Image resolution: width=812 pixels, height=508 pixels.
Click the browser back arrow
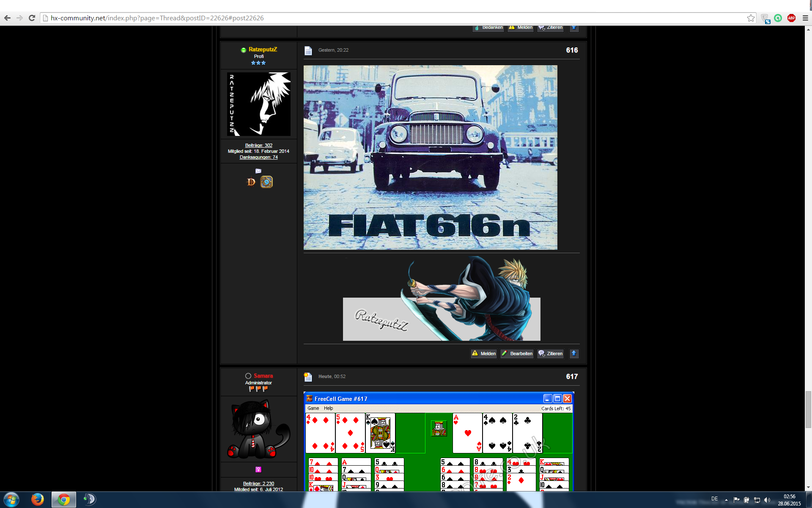pos(7,18)
